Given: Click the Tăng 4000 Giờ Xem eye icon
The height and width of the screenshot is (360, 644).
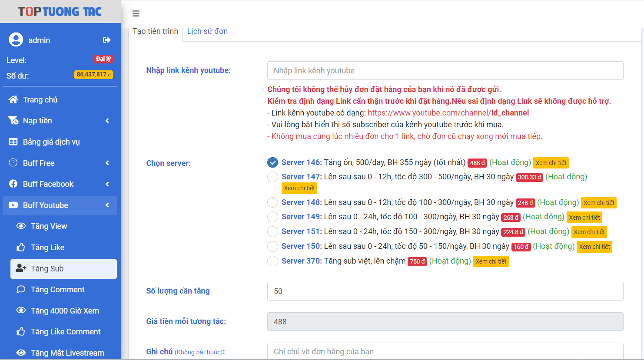Looking at the screenshot, I should (21, 310).
